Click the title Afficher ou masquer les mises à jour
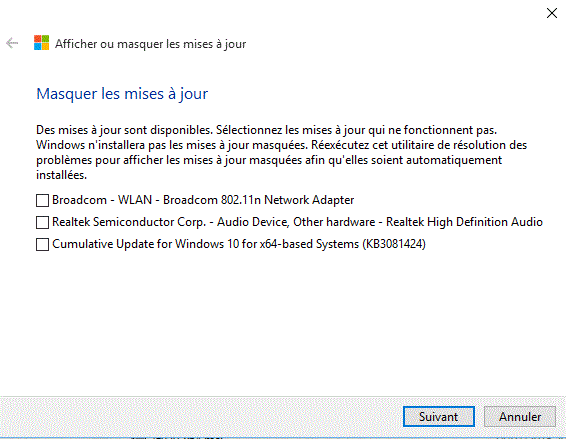Screen dimensions: 566x439 click(151, 44)
